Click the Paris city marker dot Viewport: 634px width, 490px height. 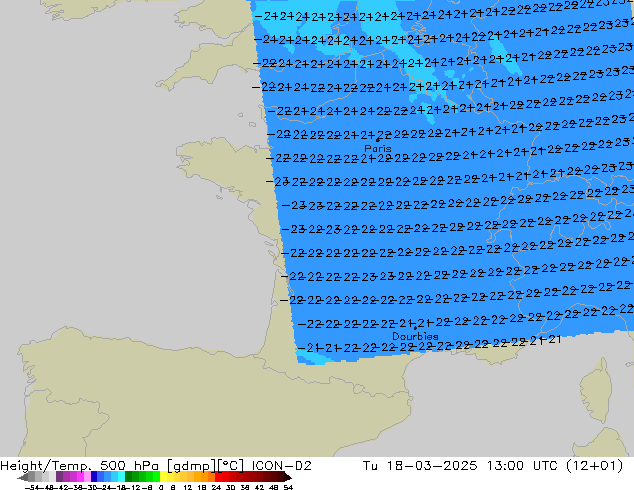[378, 140]
